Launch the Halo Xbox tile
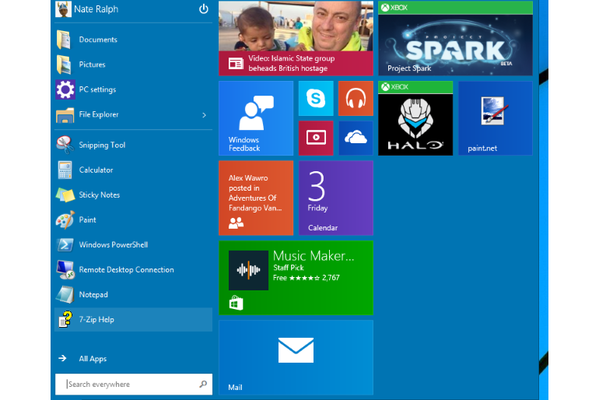This screenshot has height=400, width=600. pyautogui.click(x=416, y=118)
